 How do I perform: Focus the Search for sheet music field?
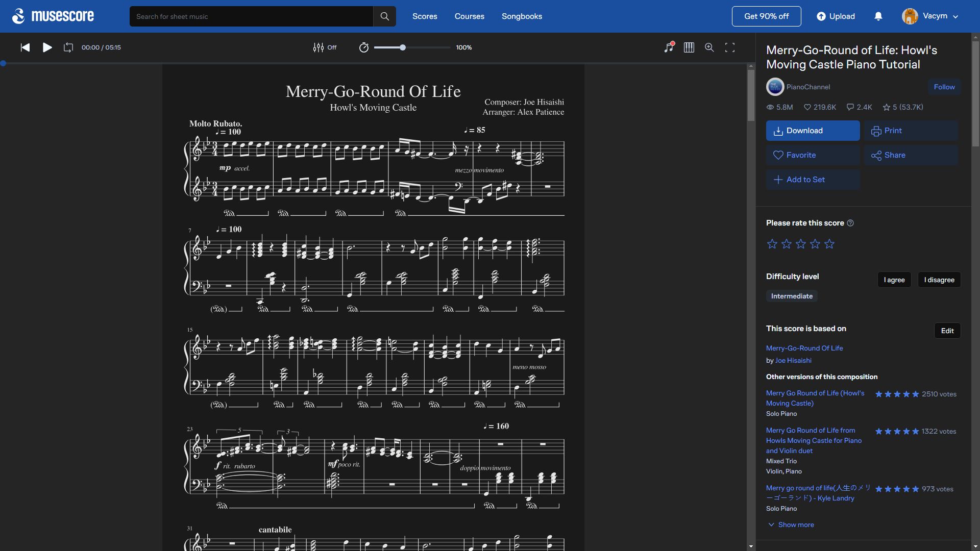[251, 16]
